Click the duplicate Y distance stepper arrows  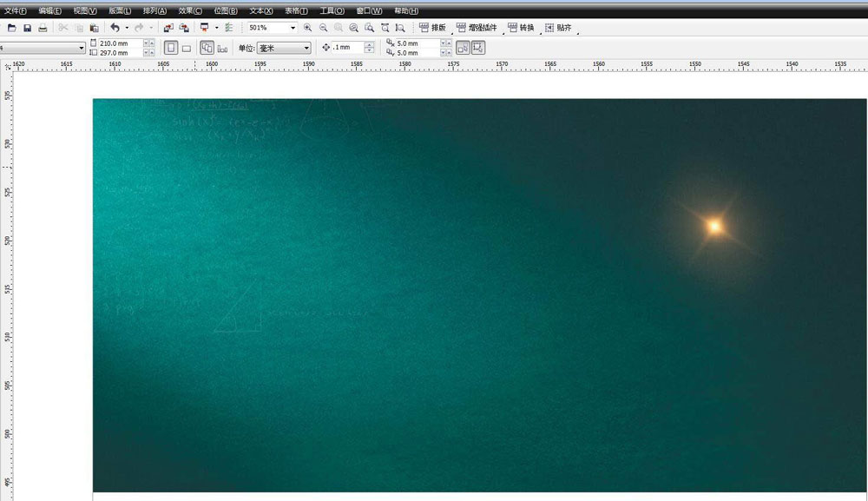(445, 53)
